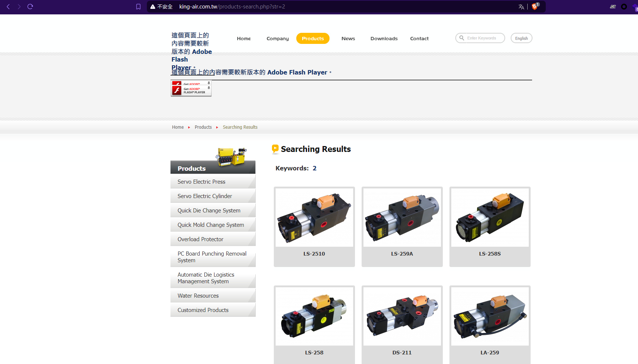This screenshot has width=638, height=364.
Task: Open Overload Protector category
Action: [x=213, y=239]
